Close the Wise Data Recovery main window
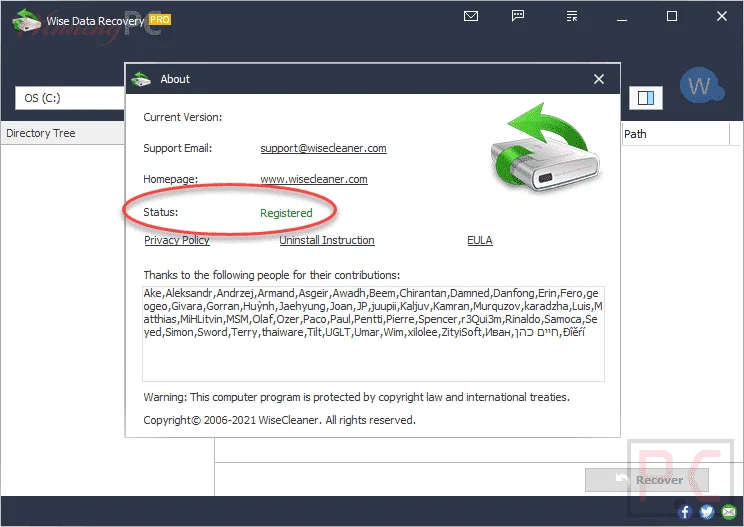 [722, 16]
